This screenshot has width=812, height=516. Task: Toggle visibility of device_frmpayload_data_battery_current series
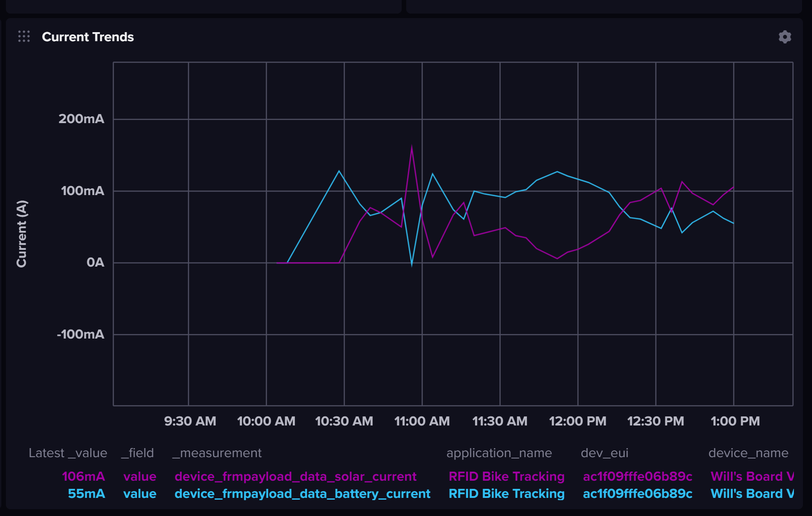[x=302, y=493]
